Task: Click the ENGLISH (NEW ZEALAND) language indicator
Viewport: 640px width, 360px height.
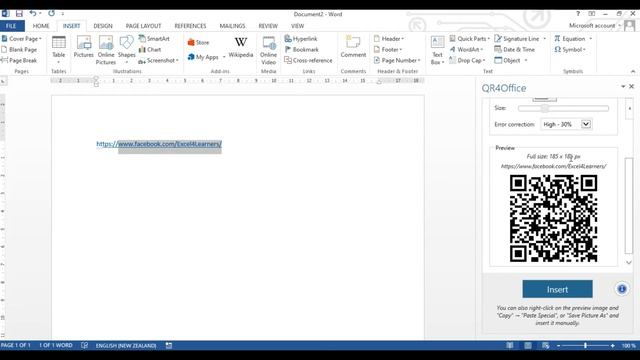Action: coord(126,345)
